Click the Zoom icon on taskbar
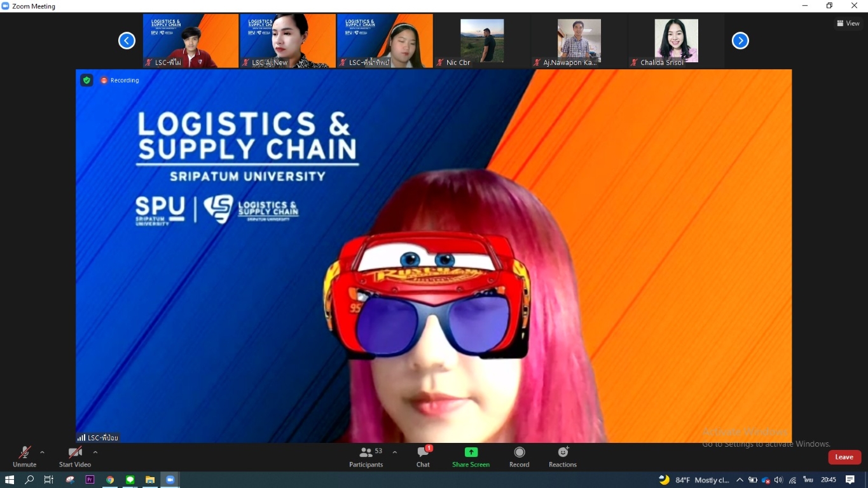Image resolution: width=868 pixels, height=488 pixels. click(170, 480)
